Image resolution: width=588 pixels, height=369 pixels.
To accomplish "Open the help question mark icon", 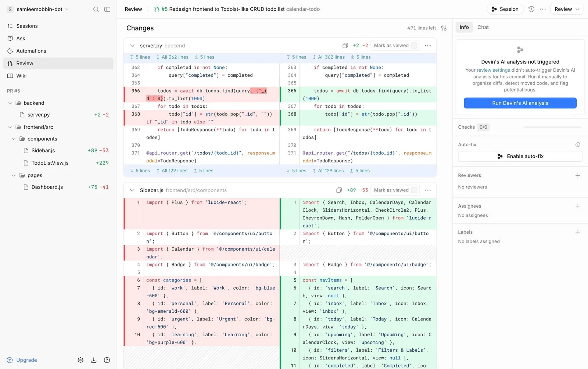I will pyautogui.click(x=107, y=360).
